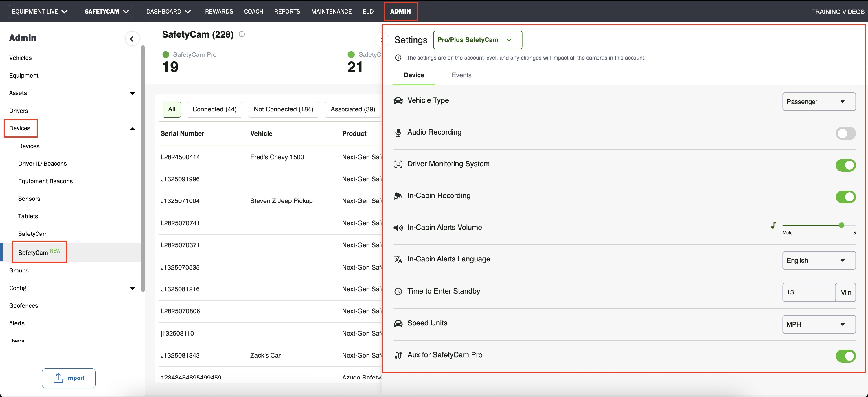Click the Steven Z Jeep Pickup vehicle cell
The width and height of the screenshot is (868, 397).
(281, 201)
